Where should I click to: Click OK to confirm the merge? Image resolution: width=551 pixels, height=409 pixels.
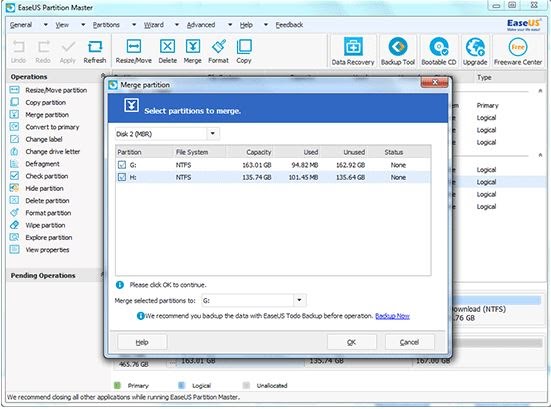[351, 342]
